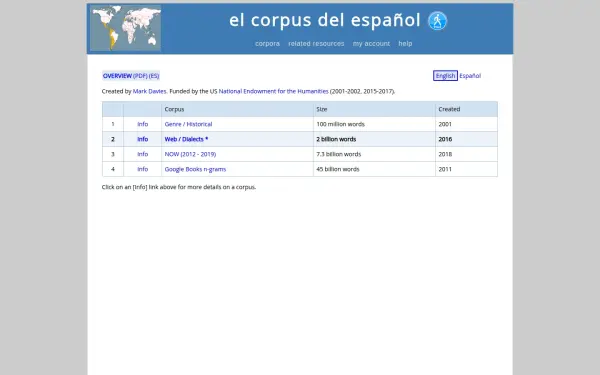
Task: Open the Web / Dialects corpus
Action: tap(186, 139)
